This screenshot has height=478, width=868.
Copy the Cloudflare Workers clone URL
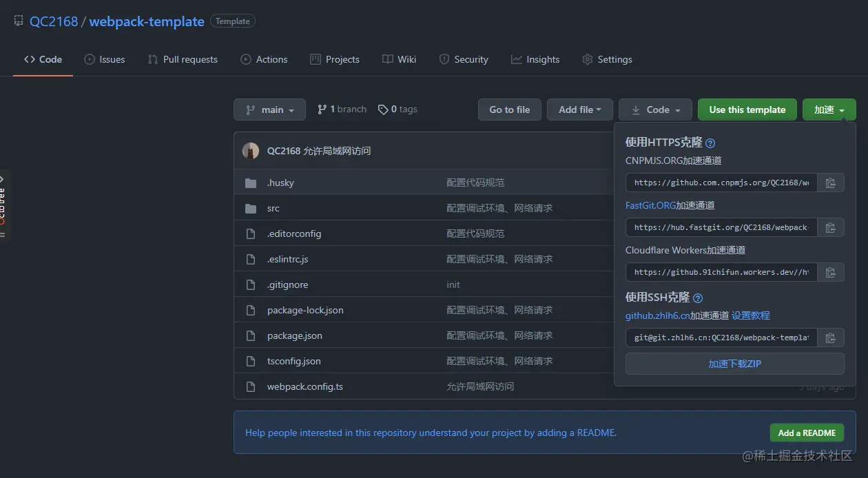(831, 272)
